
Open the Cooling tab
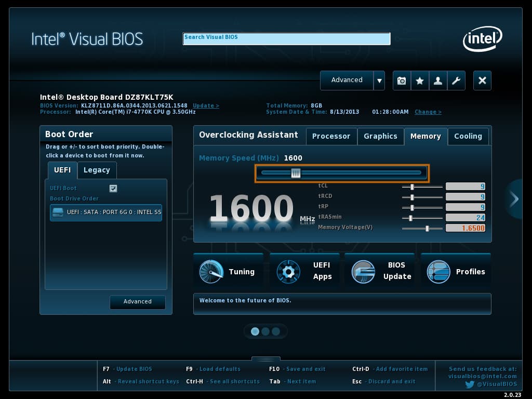tap(468, 137)
